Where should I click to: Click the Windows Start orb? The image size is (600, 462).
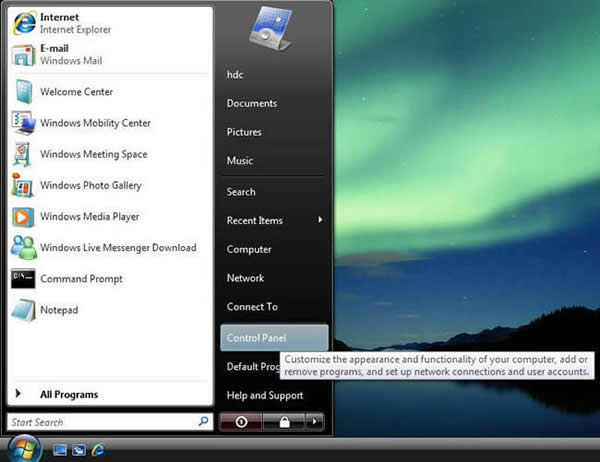[x=23, y=447]
